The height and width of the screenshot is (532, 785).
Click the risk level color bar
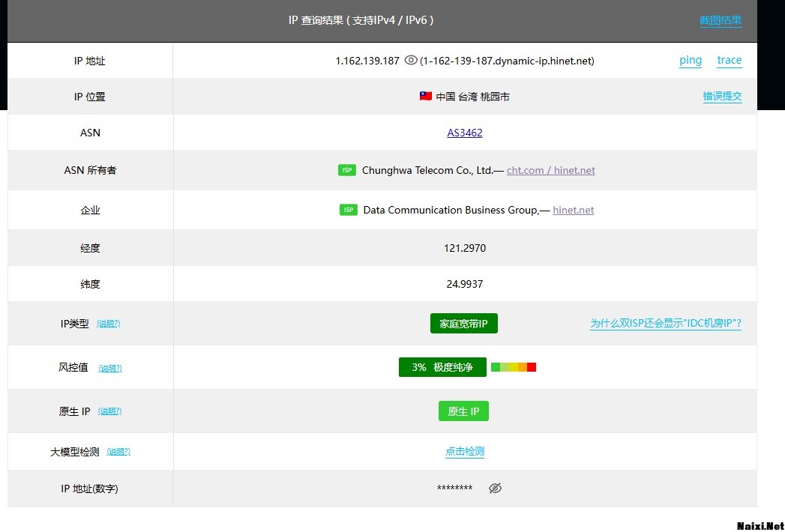[514, 367]
